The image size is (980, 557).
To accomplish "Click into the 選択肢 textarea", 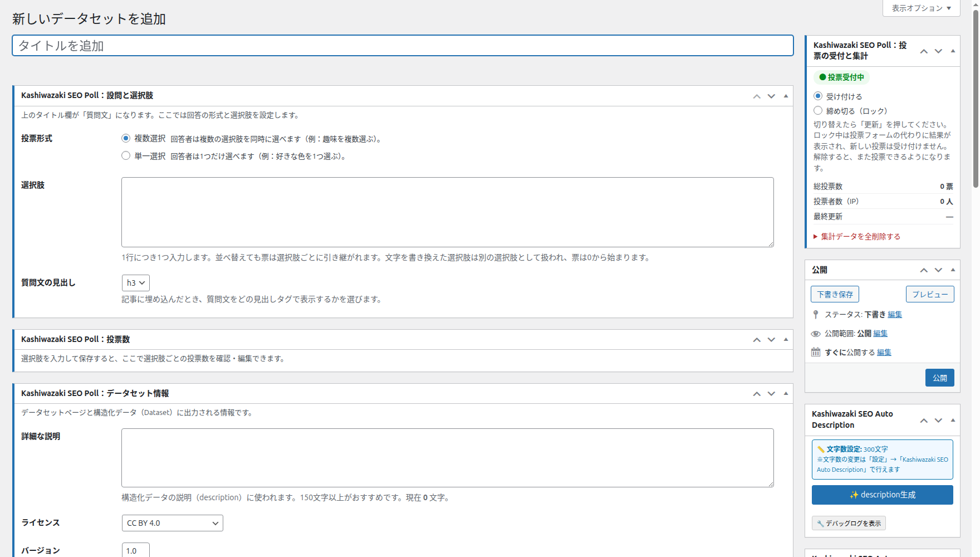I will coord(448,212).
